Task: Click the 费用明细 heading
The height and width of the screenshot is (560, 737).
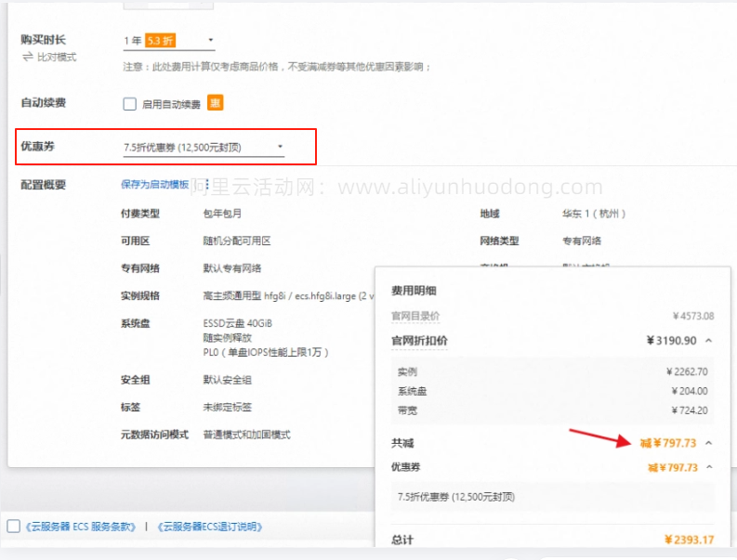Action: pos(414,291)
